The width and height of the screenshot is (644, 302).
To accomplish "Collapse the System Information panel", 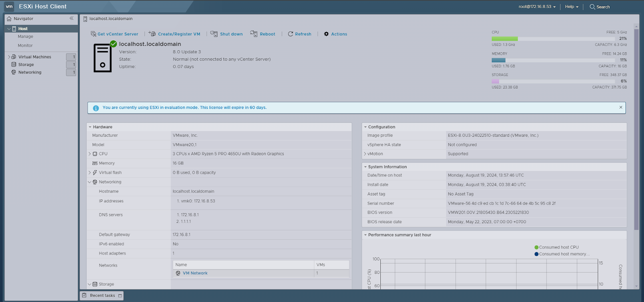I will [x=365, y=167].
